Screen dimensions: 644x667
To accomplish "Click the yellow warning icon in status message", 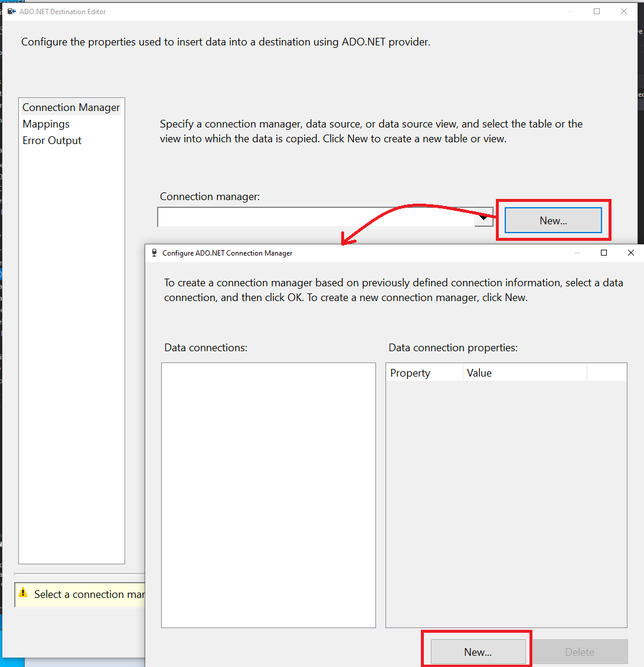I will [x=24, y=593].
